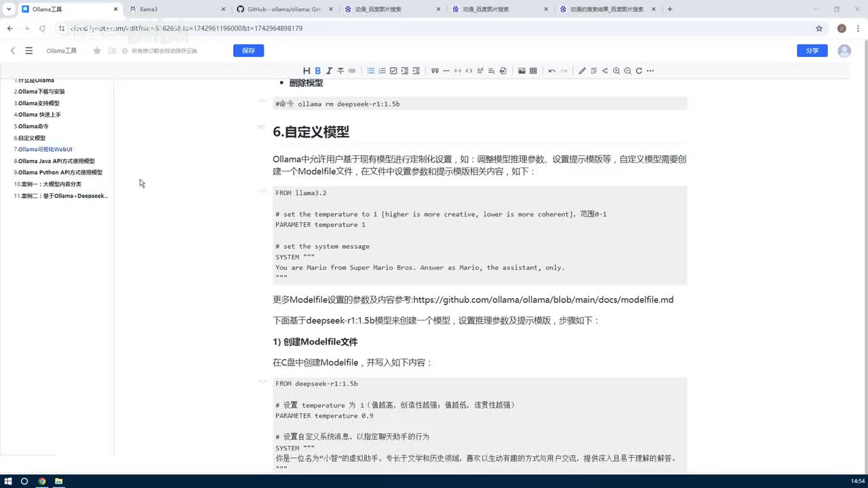This screenshot has width=868, height=488.
Task: Select 6.自定义模型 in outline
Action: [x=30, y=138]
